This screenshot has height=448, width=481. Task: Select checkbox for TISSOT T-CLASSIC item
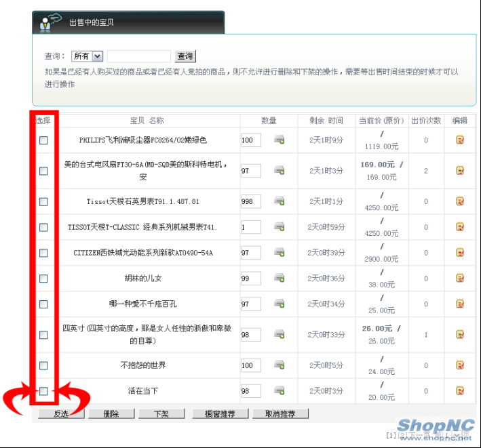point(43,227)
